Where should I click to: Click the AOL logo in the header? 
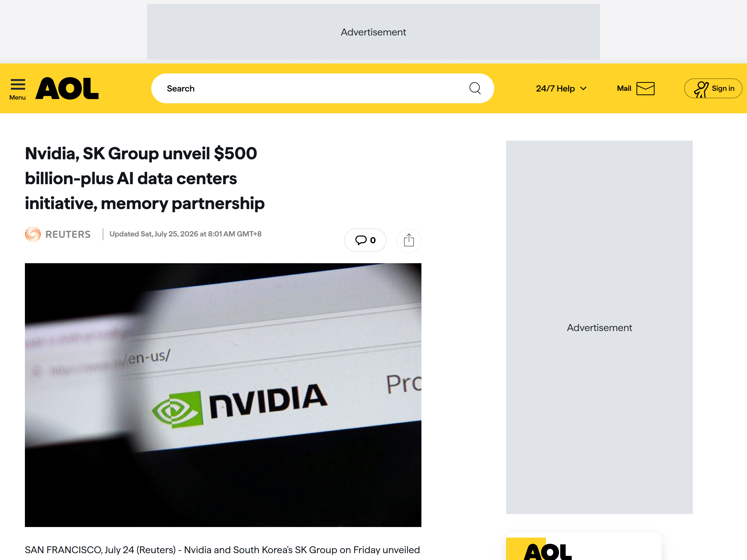pyautogui.click(x=67, y=88)
